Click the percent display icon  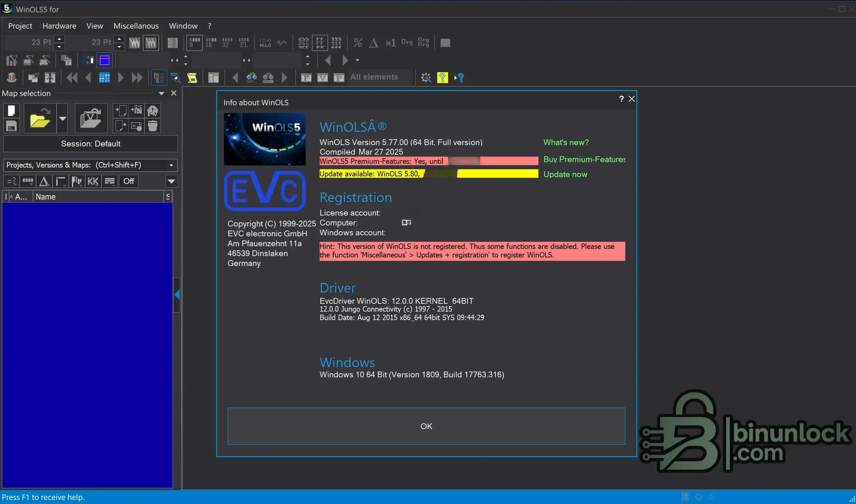click(357, 43)
